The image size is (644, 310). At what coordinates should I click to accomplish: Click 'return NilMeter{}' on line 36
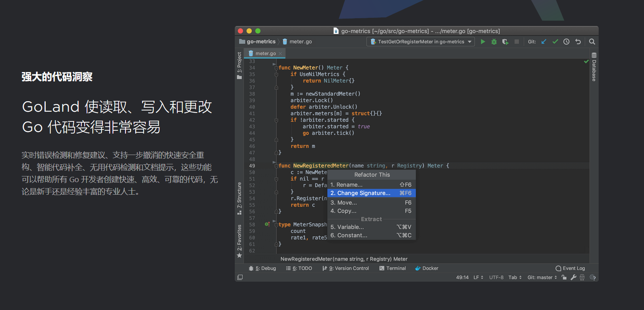click(328, 81)
